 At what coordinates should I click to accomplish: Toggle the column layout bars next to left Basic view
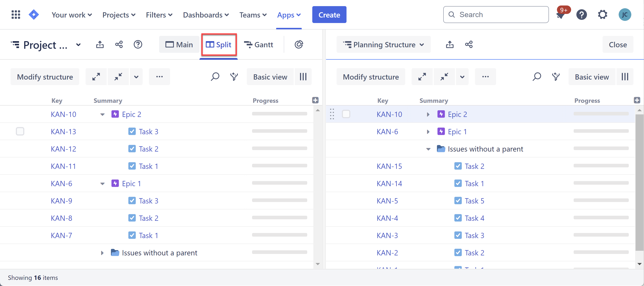[x=303, y=77]
